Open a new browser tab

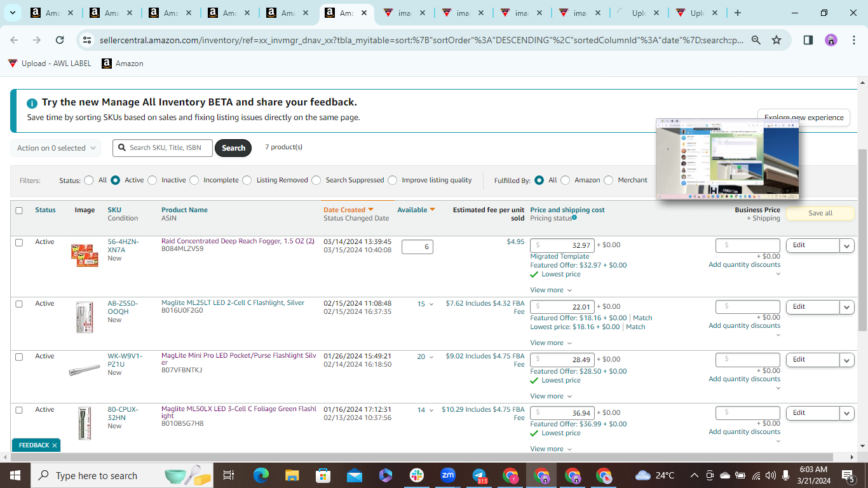738,13
